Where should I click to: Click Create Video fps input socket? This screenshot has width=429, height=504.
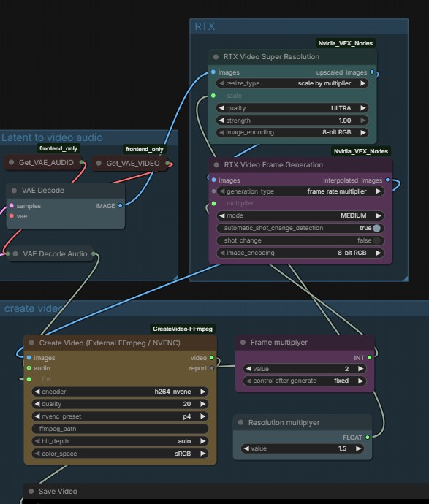tap(29, 379)
